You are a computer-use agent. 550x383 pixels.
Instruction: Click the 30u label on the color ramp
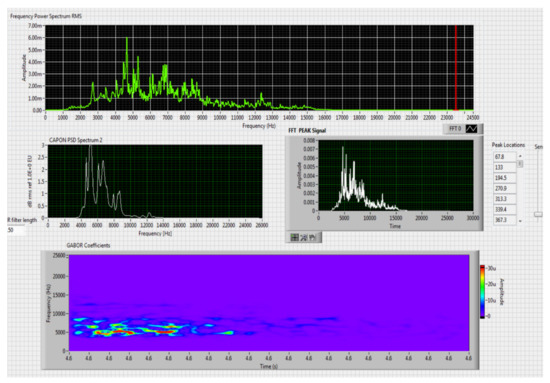[x=491, y=268]
